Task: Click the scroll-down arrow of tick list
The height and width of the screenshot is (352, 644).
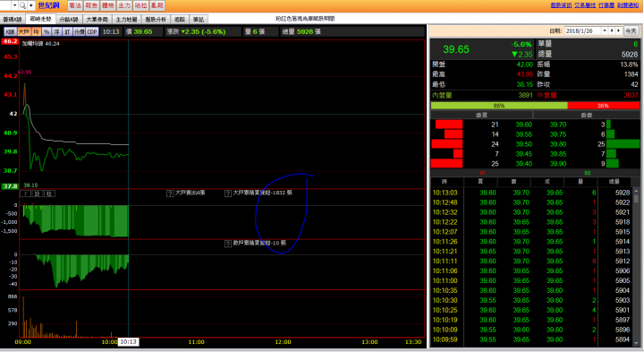Action: click(x=636, y=343)
